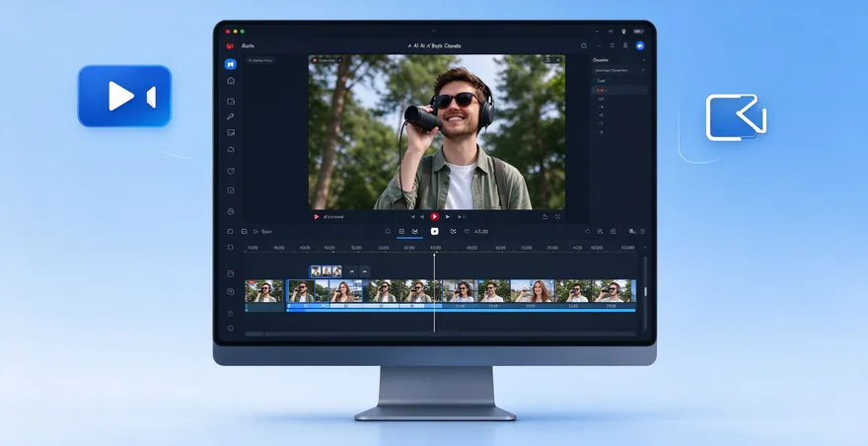Select the highlighted blue icon in the left sidebar
The width and height of the screenshot is (868, 446).
(230, 64)
